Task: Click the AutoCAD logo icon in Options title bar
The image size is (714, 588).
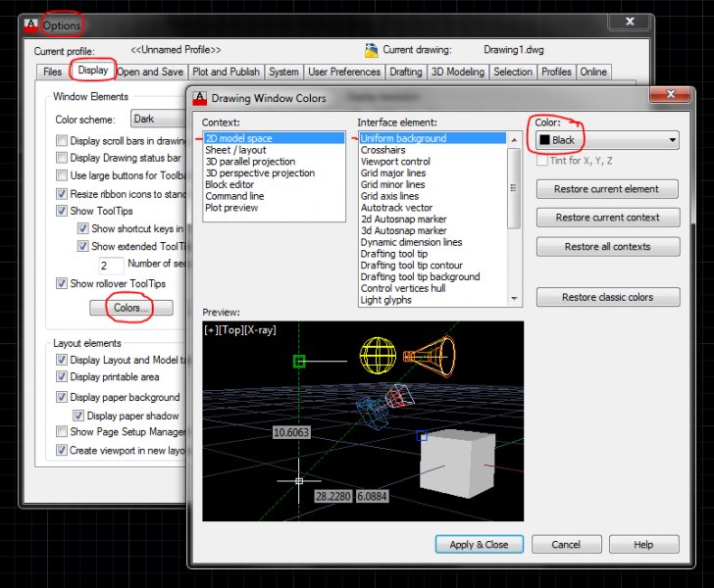Action: pos(31,24)
